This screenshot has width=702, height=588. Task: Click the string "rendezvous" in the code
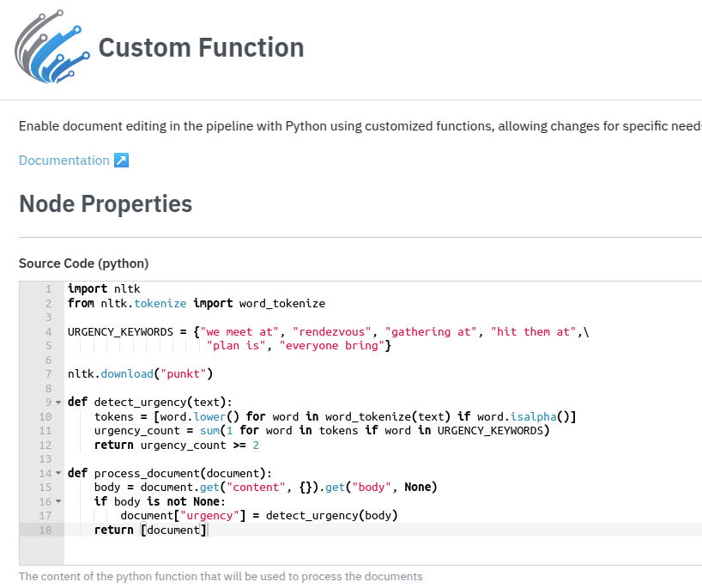pos(332,332)
